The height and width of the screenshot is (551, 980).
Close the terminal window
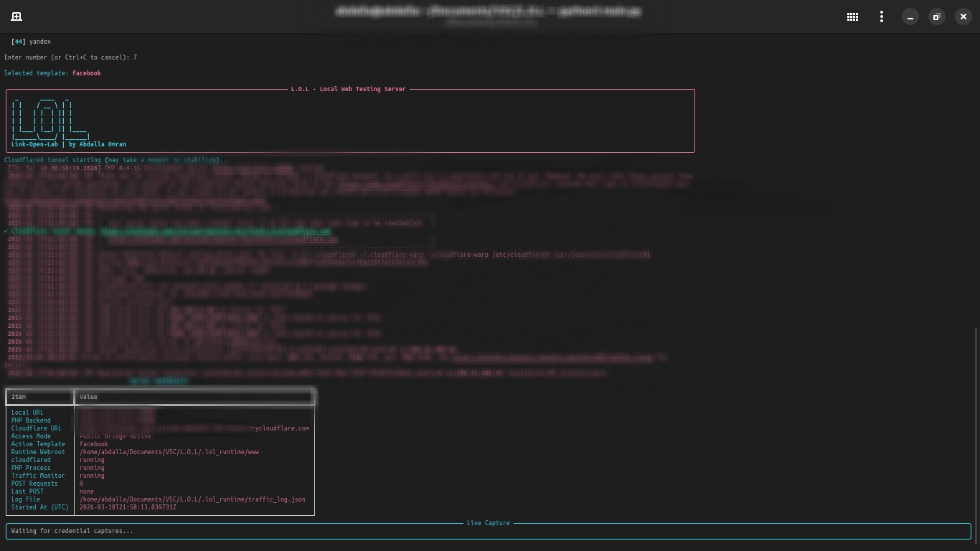(x=963, y=17)
